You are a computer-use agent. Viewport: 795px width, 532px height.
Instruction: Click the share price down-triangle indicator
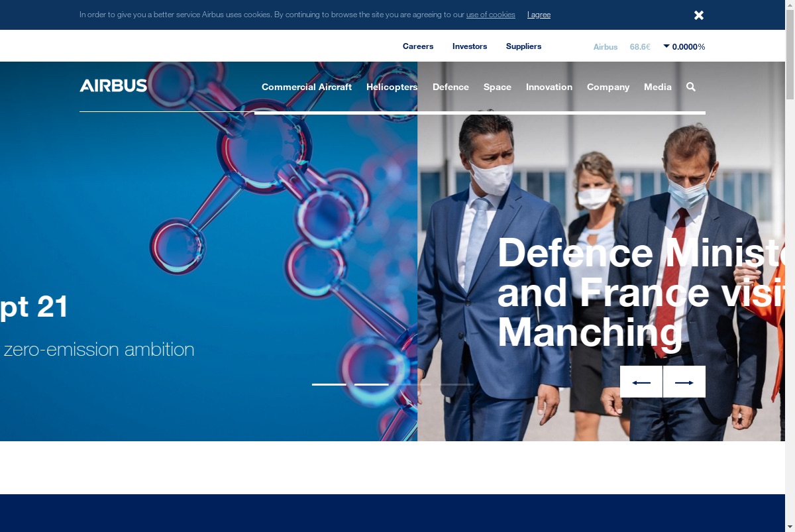666,46
